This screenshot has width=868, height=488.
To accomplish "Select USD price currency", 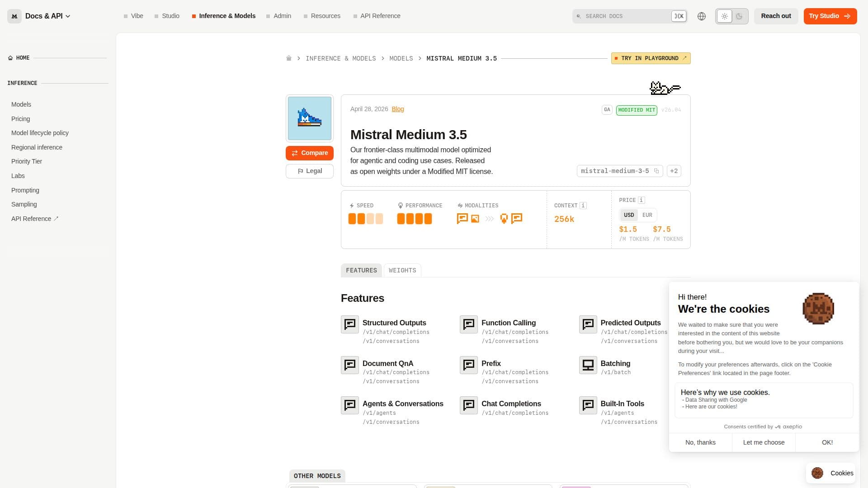I will coord(629,215).
